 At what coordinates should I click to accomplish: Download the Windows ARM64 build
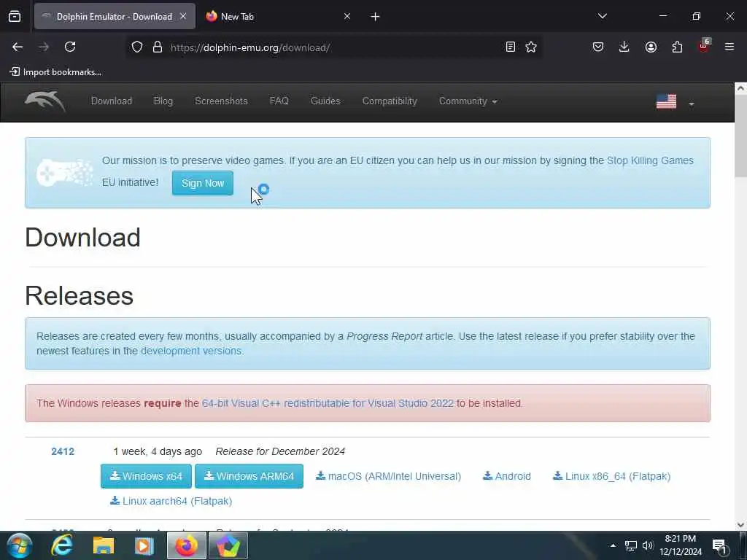(x=249, y=476)
